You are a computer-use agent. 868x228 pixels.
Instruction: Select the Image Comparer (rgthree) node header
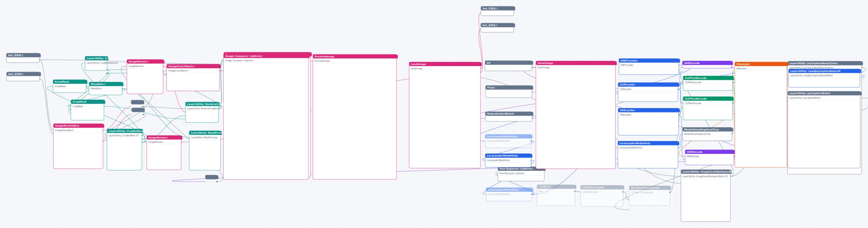tap(267, 56)
